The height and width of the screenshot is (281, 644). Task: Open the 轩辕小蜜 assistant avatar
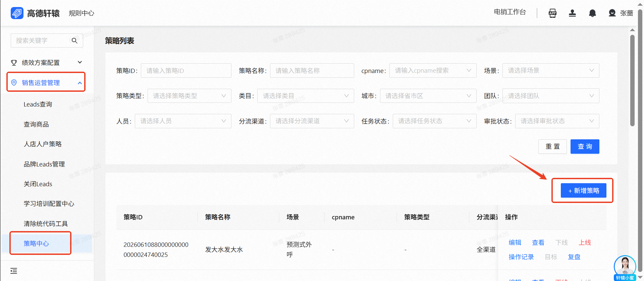coord(625,267)
